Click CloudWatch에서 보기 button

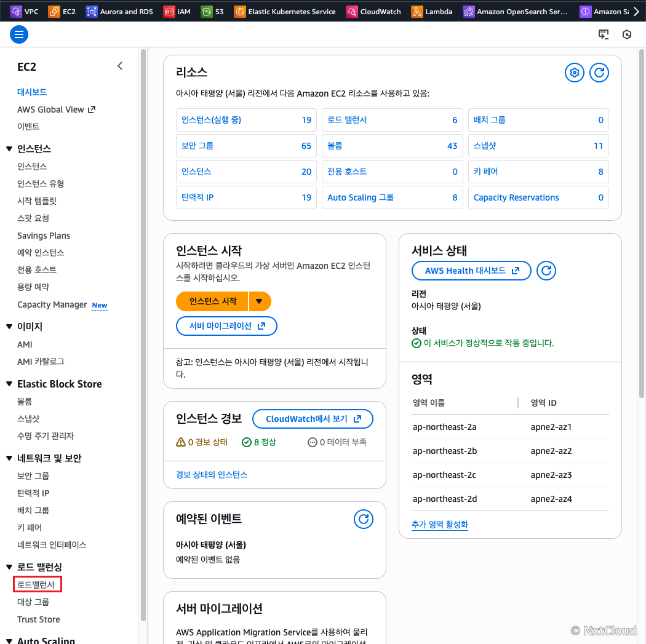click(313, 419)
